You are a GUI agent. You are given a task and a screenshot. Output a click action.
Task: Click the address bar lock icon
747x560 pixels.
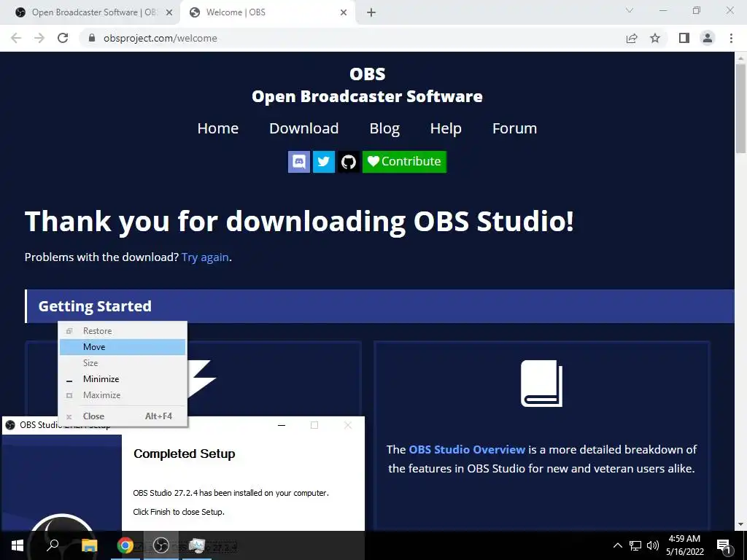tap(92, 38)
